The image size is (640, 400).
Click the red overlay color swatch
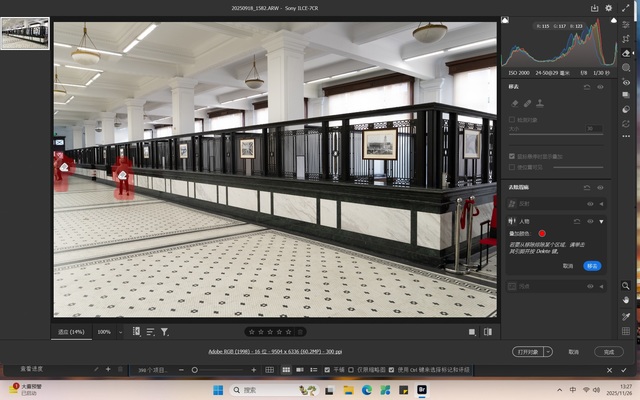(542, 233)
